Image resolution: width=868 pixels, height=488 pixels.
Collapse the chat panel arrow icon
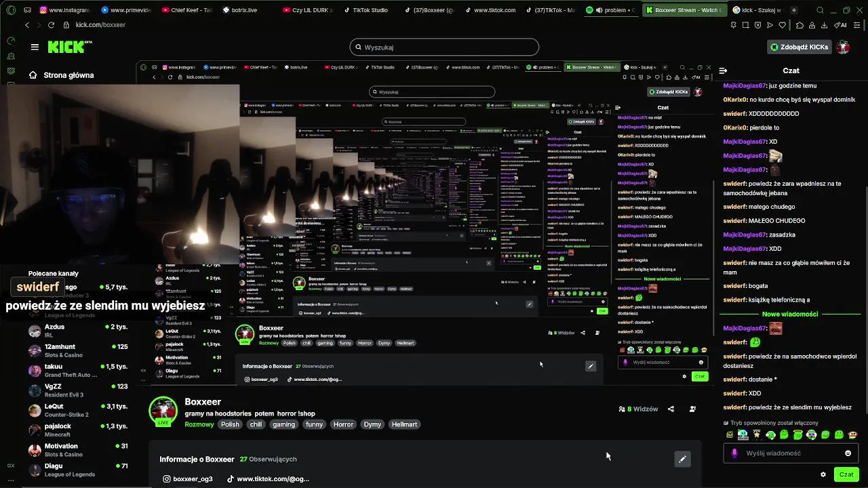pyautogui.click(x=723, y=70)
